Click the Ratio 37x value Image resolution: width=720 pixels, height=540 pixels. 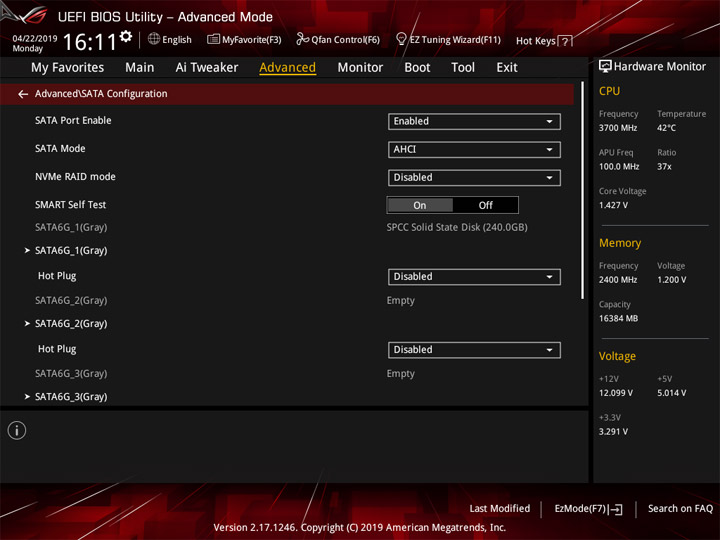[664, 166]
